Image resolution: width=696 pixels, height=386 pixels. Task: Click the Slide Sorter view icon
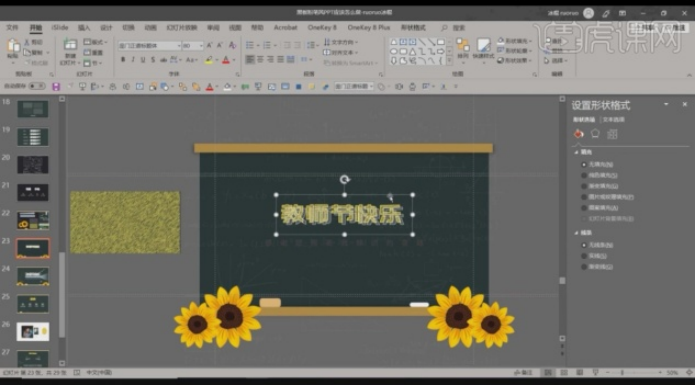[564, 373]
